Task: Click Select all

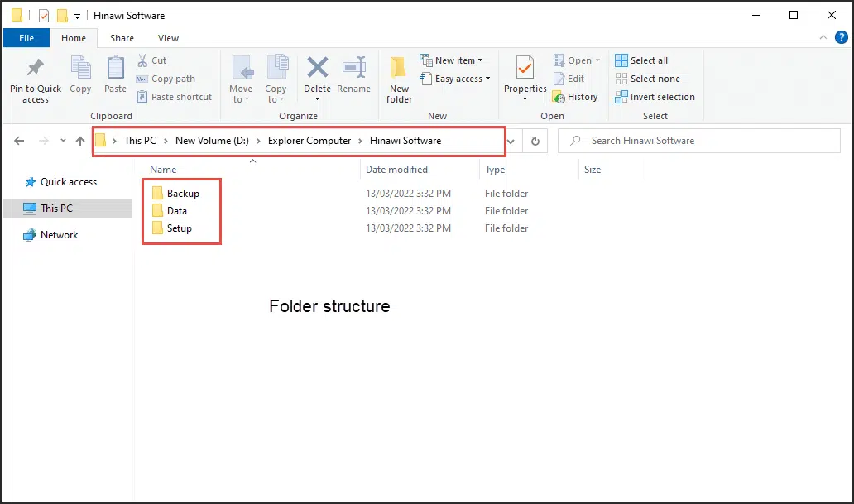Action: click(x=641, y=60)
